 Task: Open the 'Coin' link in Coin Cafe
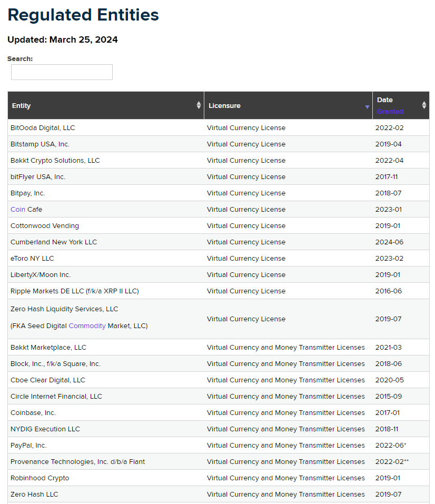point(18,209)
